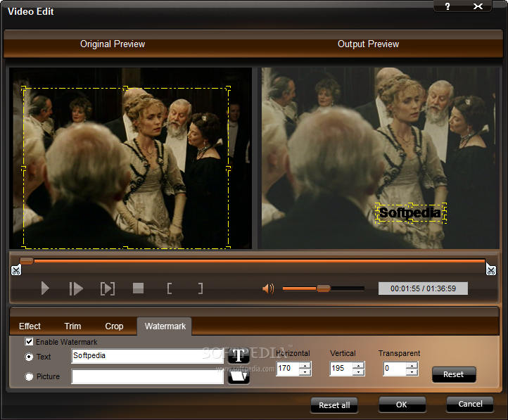Cancel the video edit dialog

(x=470, y=404)
